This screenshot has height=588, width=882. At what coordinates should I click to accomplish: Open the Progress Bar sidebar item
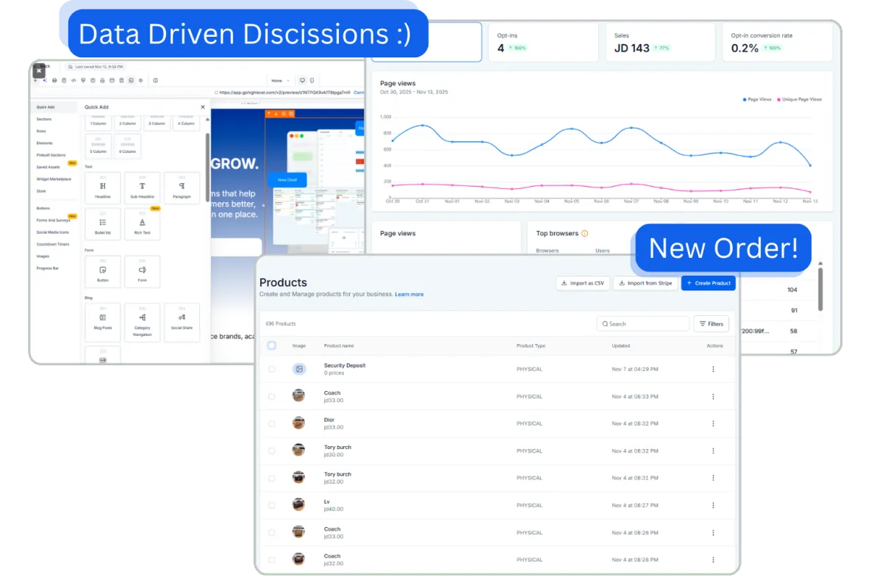click(x=49, y=268)
